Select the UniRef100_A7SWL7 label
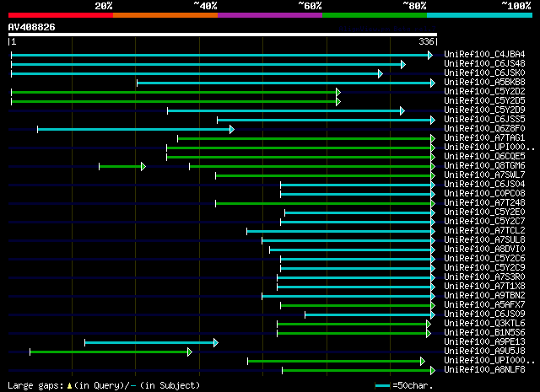540x392 pixels. (484, 175)
